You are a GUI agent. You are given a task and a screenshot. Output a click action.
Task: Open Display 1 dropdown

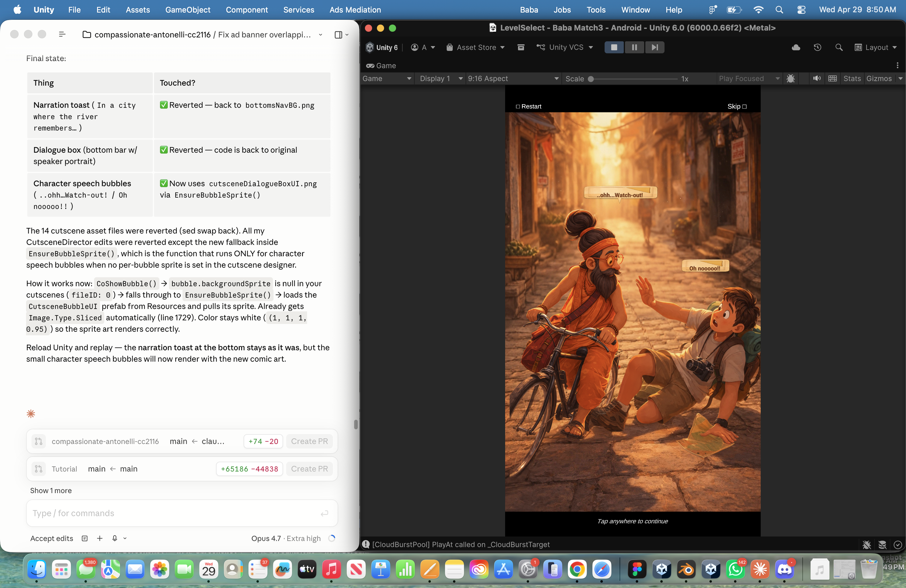(441, 78)
